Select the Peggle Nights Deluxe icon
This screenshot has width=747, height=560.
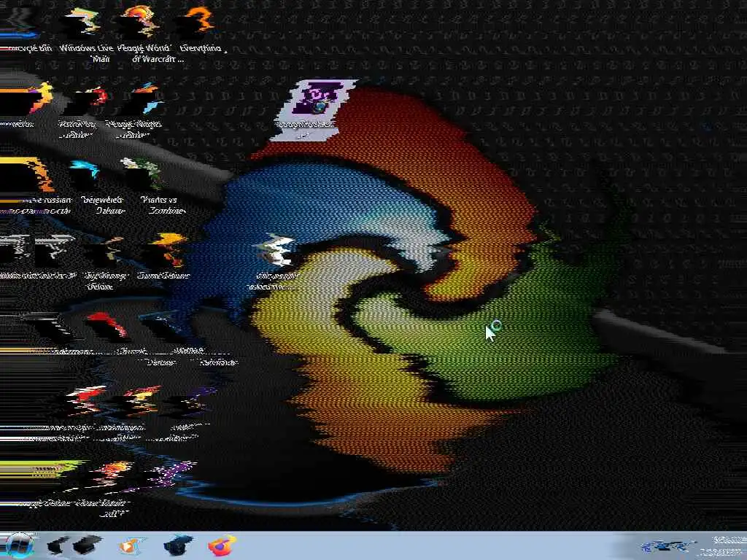click(134, 111)
